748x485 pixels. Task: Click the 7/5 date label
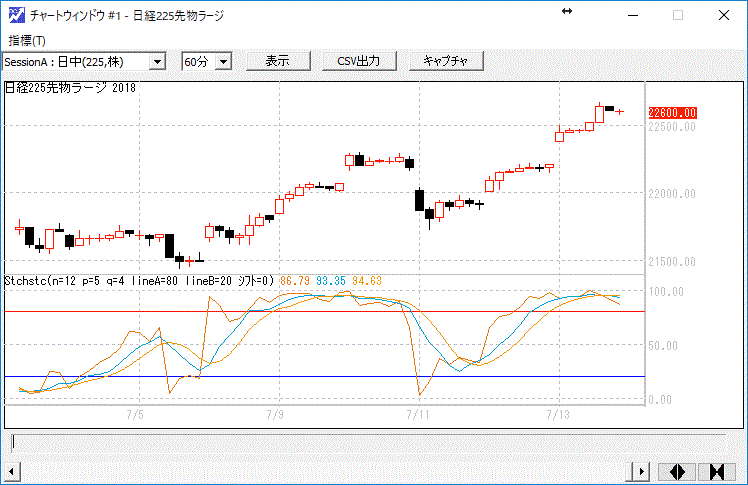point(135,414)
